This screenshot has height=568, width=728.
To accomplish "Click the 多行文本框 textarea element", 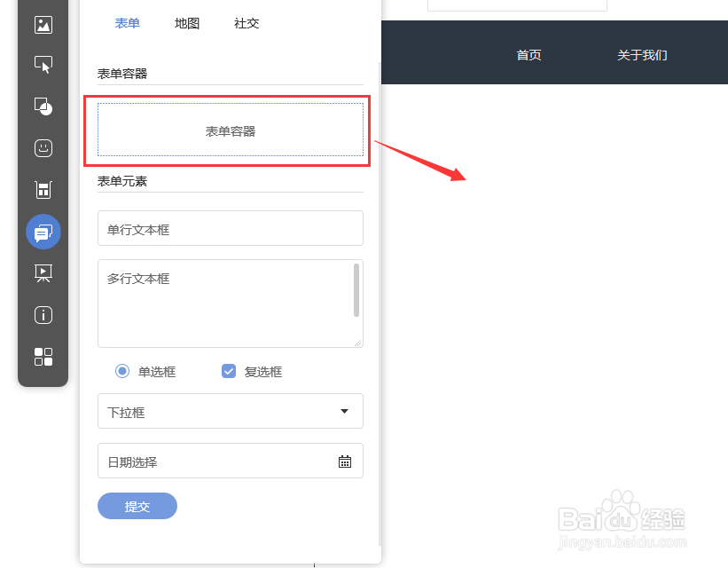I will (231, 304).
